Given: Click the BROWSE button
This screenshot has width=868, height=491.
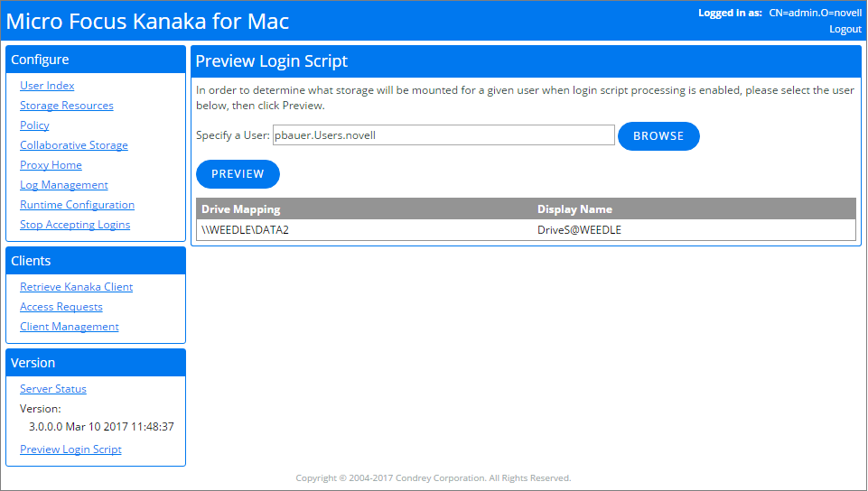Looking at the screenshot, I should pyautogui.click(x=658, y=136).
